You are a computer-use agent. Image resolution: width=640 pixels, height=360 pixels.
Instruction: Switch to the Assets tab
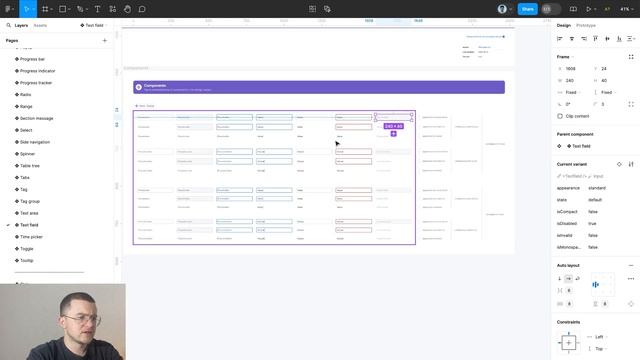coord(40,25)
